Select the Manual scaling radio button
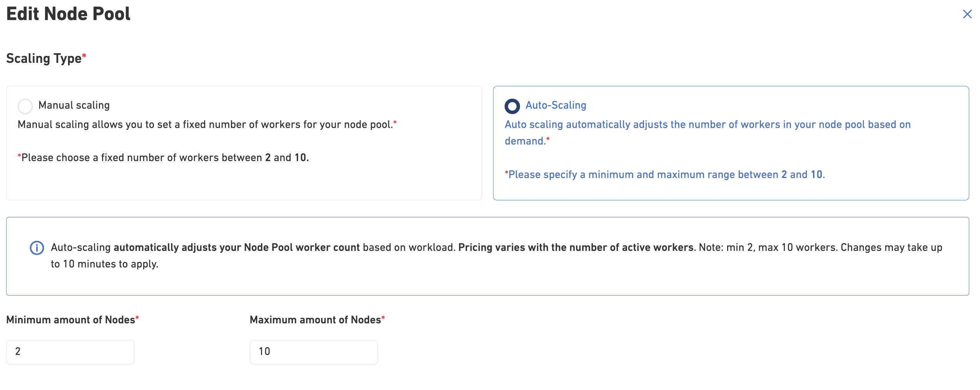The image size is (980, 390). 25,106
